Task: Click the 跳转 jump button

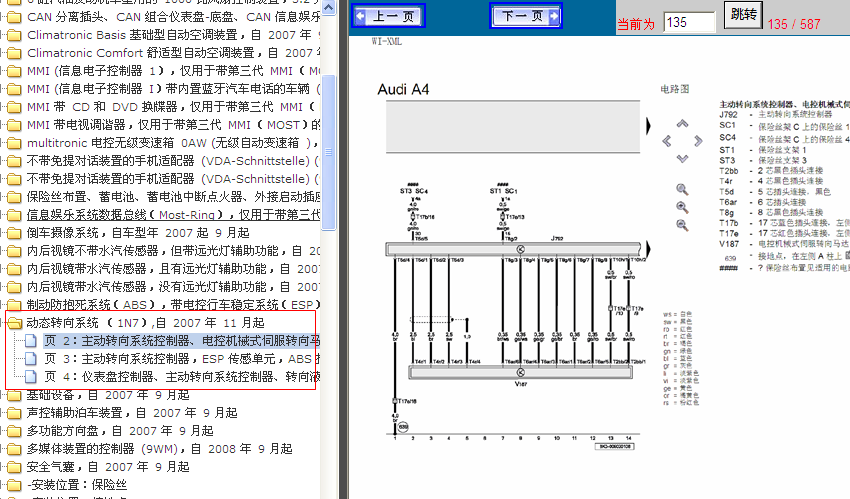Action: tap(744, 14)
